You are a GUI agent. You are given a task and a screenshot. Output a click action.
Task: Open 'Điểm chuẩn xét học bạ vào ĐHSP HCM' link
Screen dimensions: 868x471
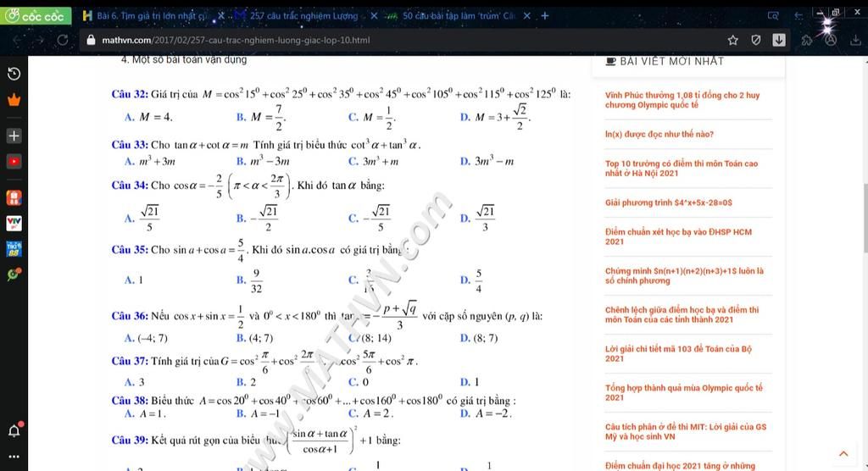coord(678,237)
